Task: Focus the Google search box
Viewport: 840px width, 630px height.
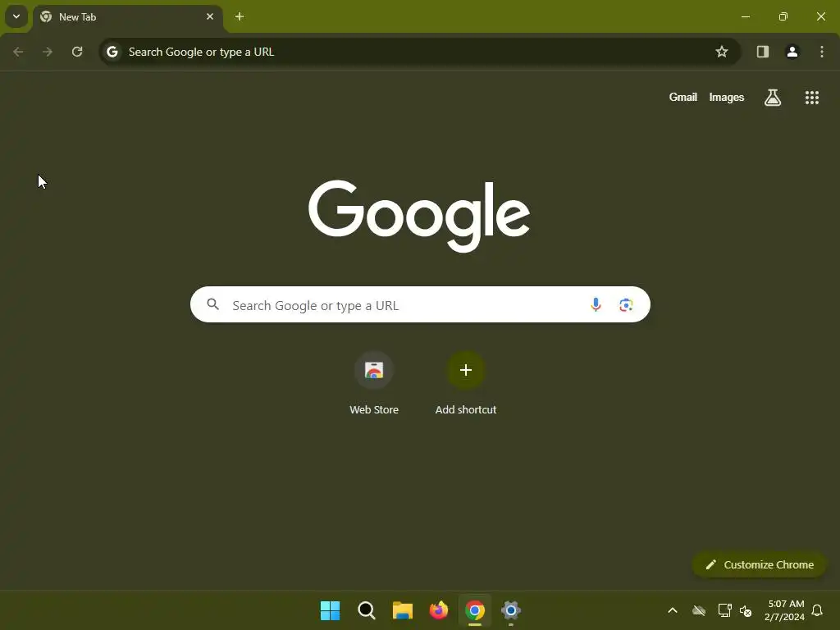Action: (420, 305)
